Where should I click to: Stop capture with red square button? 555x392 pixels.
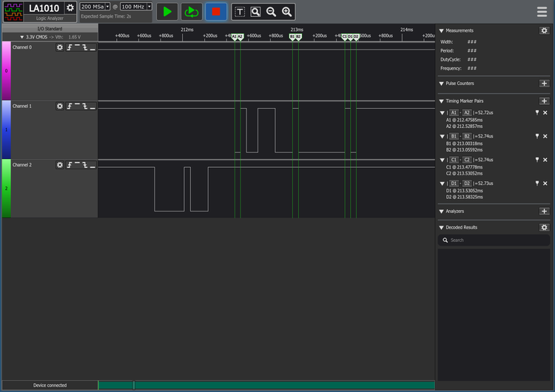point(216,12)
